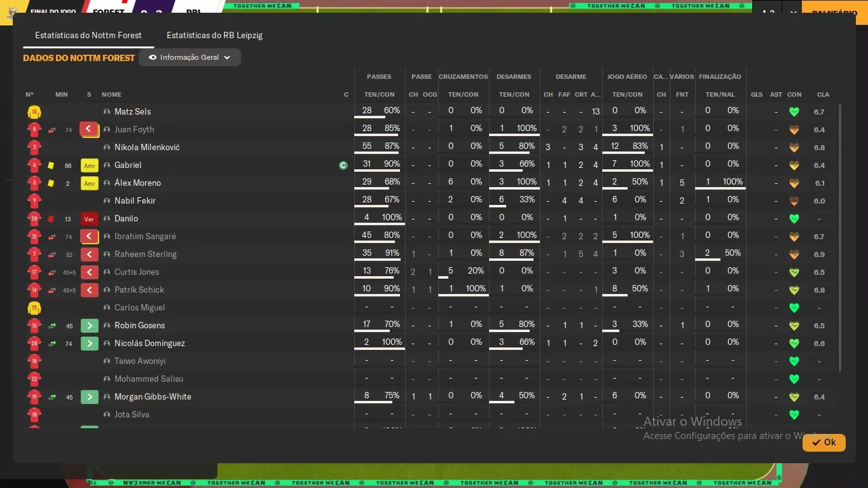
Task: Click the DESARMES column group header
Action: tap(514, 77)
